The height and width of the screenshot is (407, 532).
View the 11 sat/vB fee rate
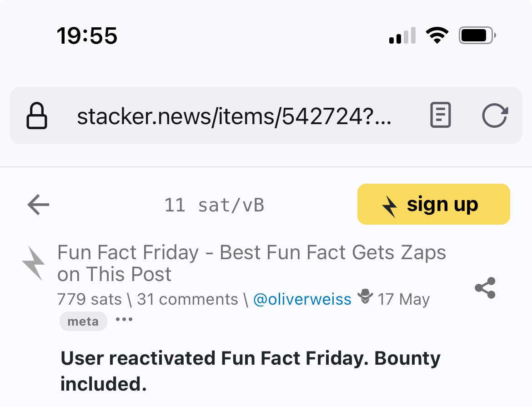[214, 206]
